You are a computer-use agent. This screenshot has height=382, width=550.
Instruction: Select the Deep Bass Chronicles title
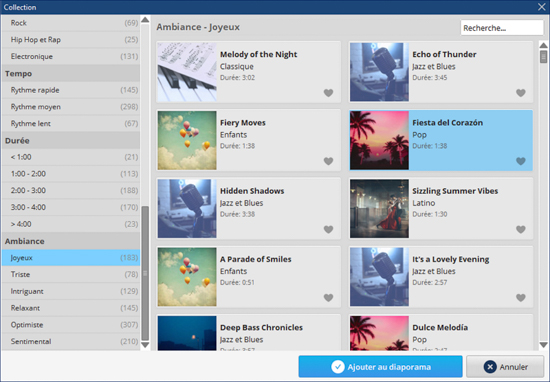pos(261,328)
